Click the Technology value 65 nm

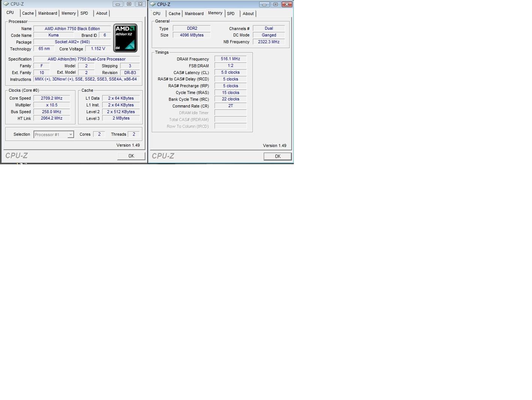click(x=44, y=49)
